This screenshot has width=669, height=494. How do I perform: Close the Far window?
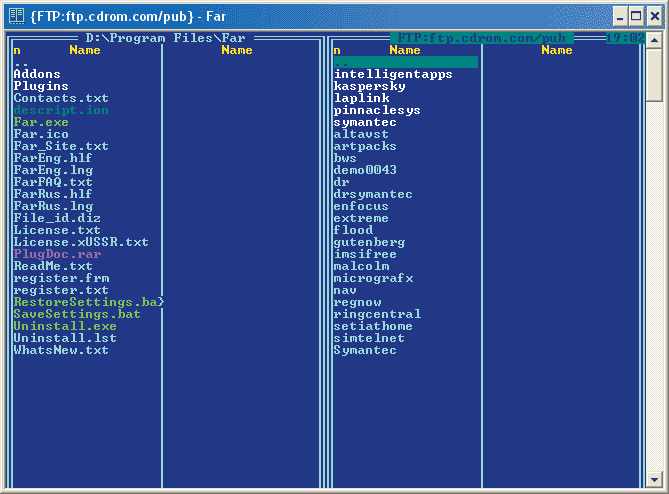point(654,16)
